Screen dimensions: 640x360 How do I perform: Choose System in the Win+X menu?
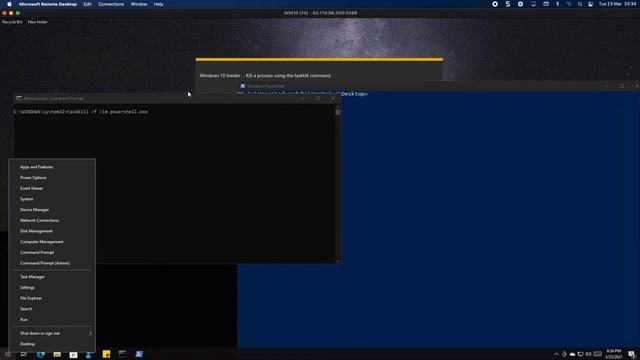[52, 199]
